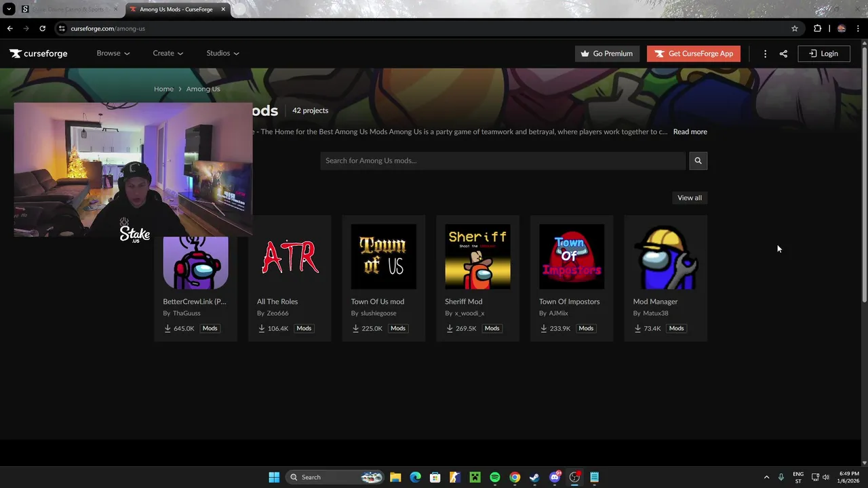
Task: Open Steam from taskbar
Action: point(534,477)
